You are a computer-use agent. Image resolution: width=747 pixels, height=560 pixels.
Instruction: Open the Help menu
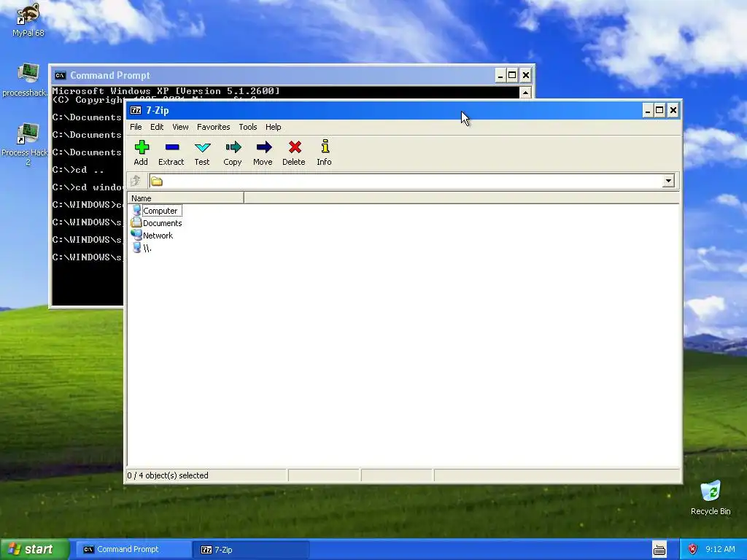point(273,127)
